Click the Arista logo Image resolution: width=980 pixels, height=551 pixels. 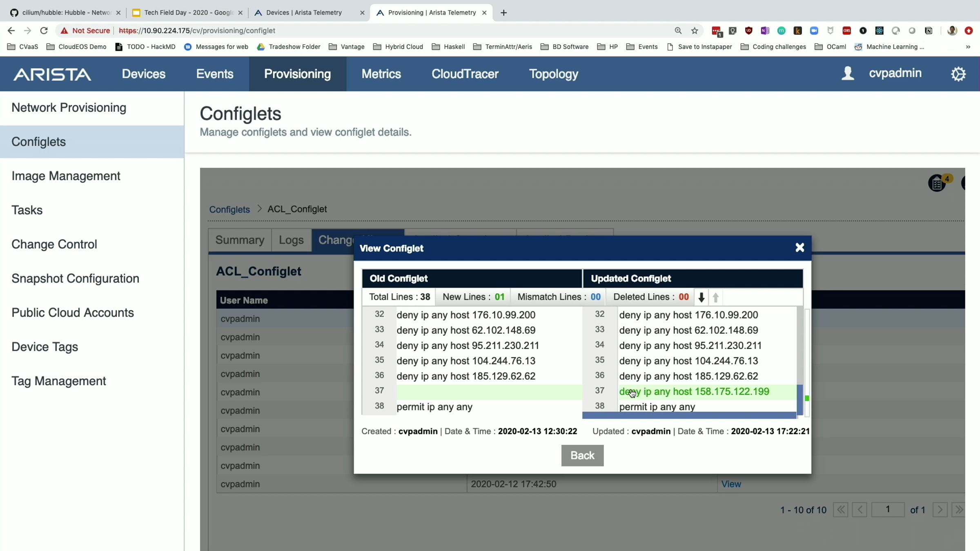52,74
